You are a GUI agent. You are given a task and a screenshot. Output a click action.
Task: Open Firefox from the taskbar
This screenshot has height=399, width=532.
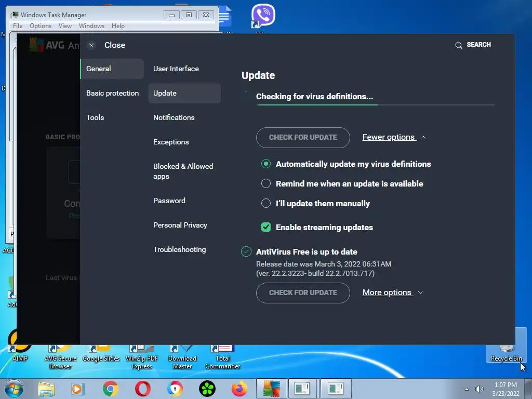pyautogui.click(x=239, y=389)
